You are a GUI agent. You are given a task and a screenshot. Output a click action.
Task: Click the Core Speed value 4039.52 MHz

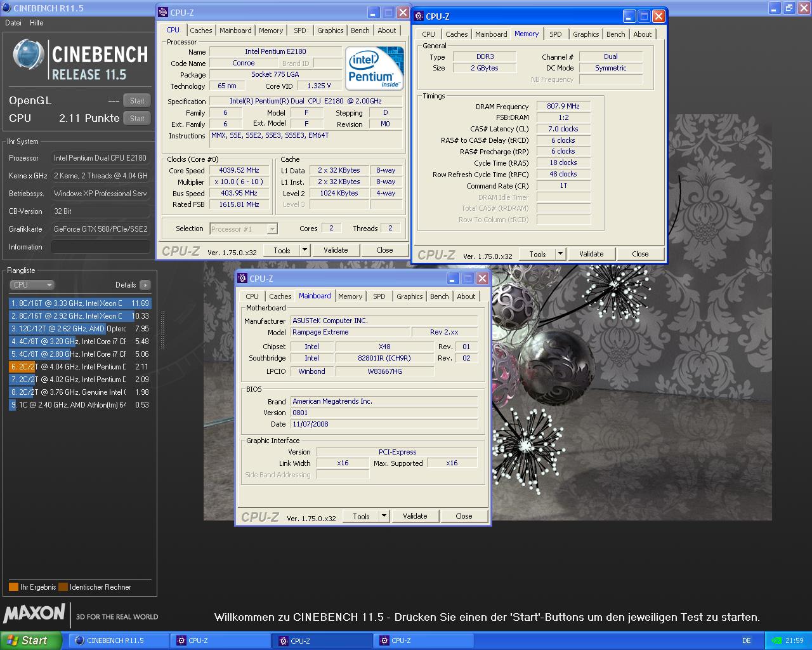pos(239,171)
